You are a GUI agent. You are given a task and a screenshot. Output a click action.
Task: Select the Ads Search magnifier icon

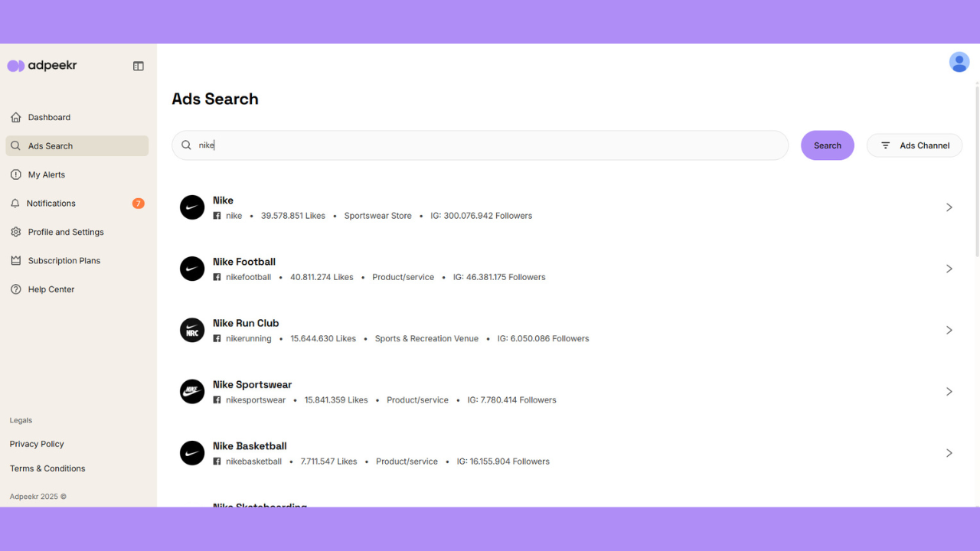[16, 145]
